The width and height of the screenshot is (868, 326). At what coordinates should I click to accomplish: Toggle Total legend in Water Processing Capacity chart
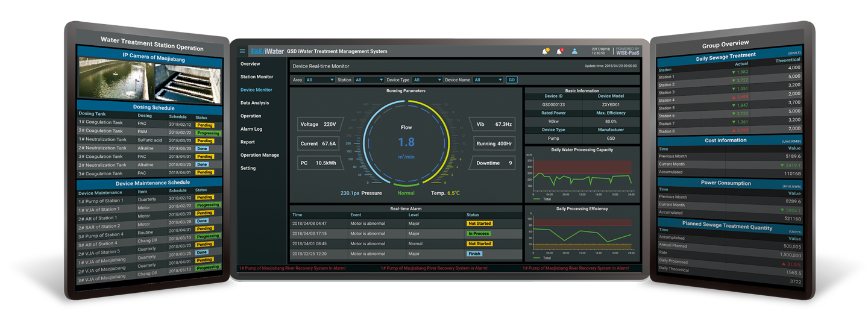click(542, 199)
